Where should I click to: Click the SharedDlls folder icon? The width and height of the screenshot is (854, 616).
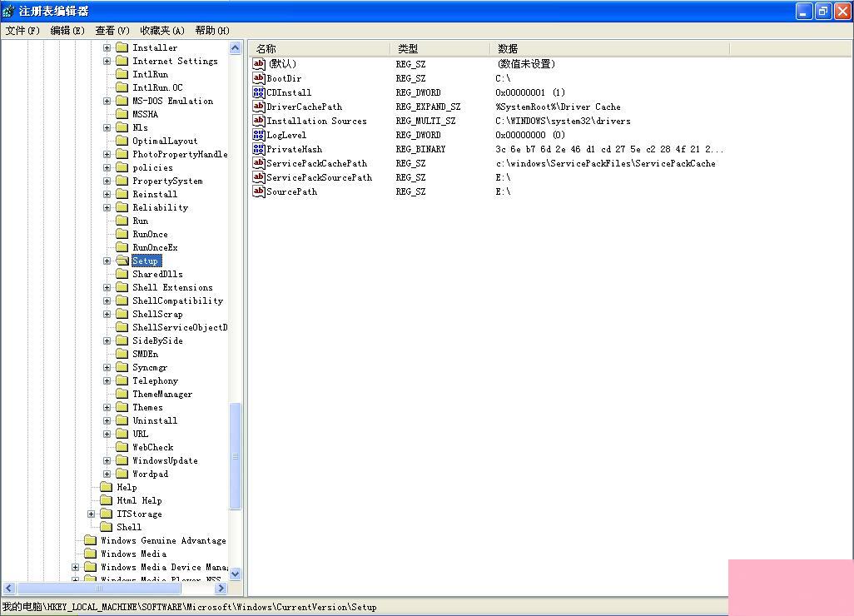pos(122,274)
